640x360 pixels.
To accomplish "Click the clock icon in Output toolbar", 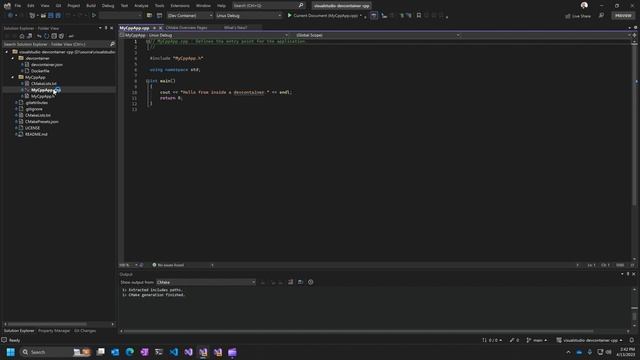I will 311,282.
